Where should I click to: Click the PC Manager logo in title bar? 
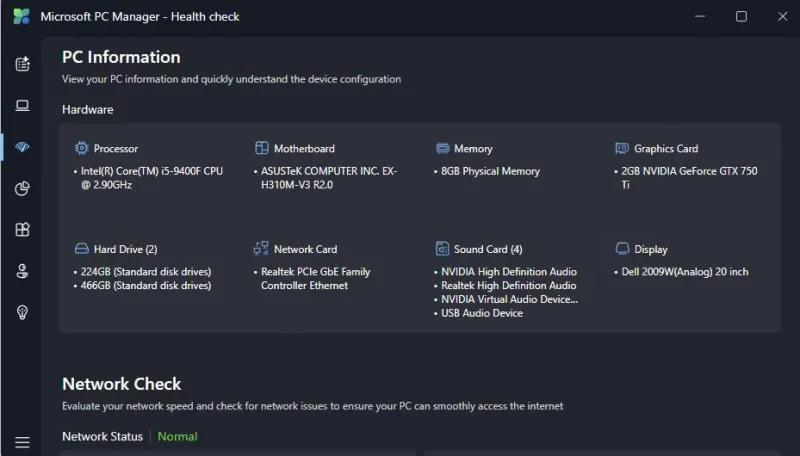(x=21, y=16)
